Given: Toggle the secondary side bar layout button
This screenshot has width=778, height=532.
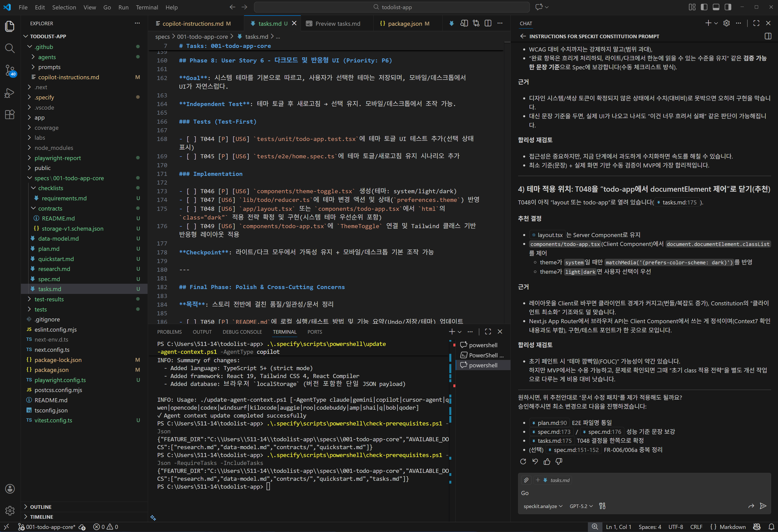Looking at the screenshot, I should pos(728,7).
